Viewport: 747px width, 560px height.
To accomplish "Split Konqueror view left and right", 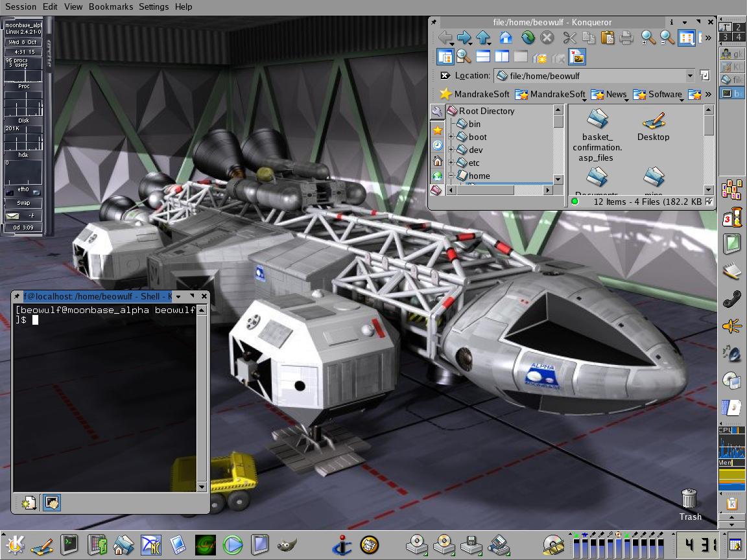I will [502, 56].
